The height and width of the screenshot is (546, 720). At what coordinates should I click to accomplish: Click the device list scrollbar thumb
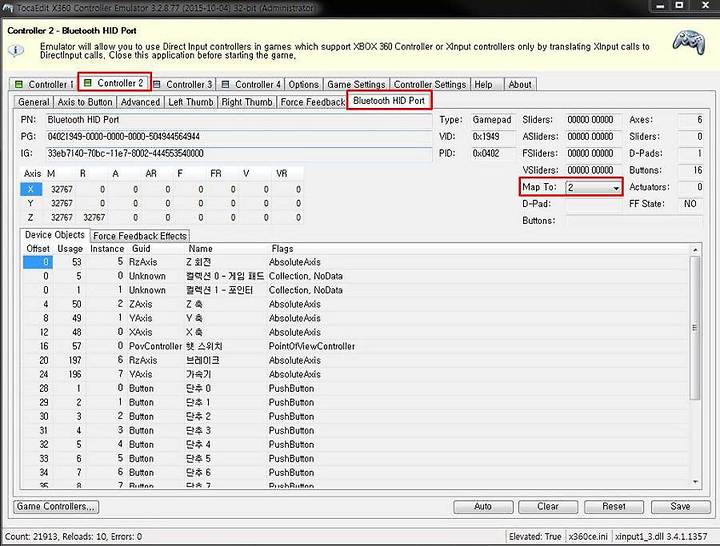pos(695,328)
